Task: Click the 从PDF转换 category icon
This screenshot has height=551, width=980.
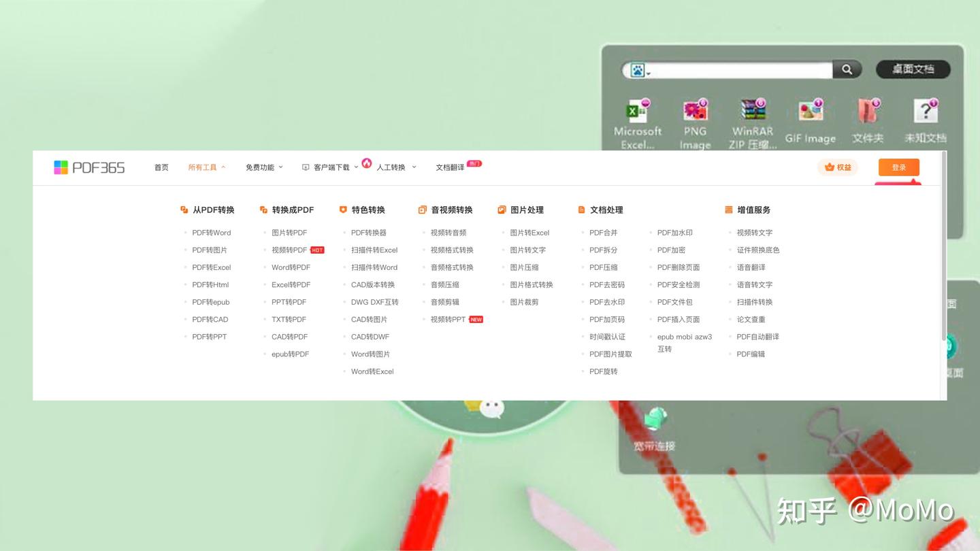Action: 184,210
